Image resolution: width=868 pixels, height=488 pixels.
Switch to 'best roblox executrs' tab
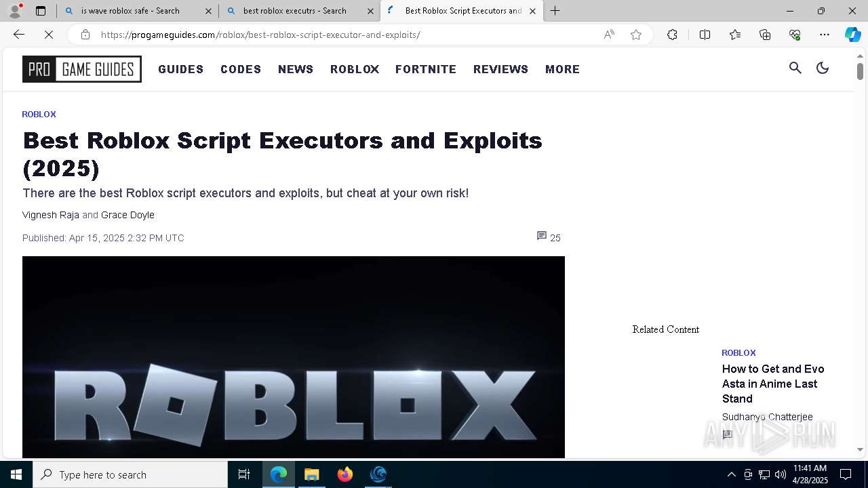[x=300, y=11]
